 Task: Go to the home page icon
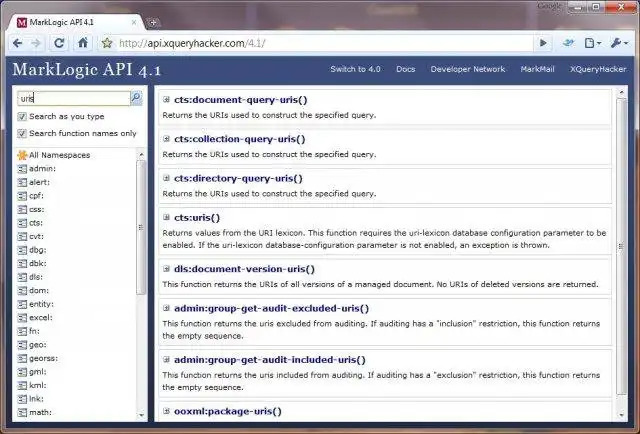coord(83,43)
